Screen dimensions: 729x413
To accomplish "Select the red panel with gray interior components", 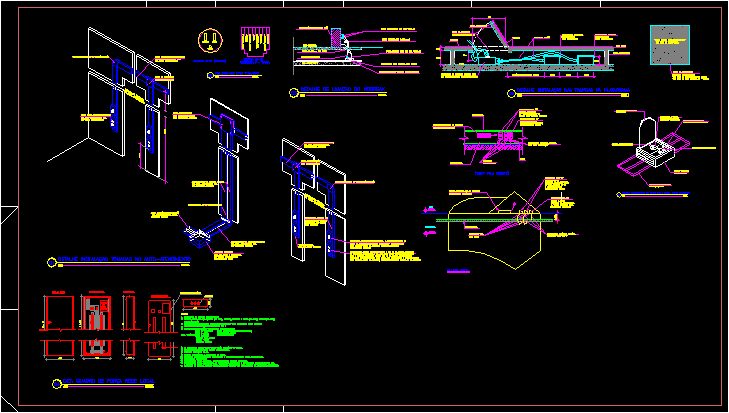I will (x=97, y=326).
